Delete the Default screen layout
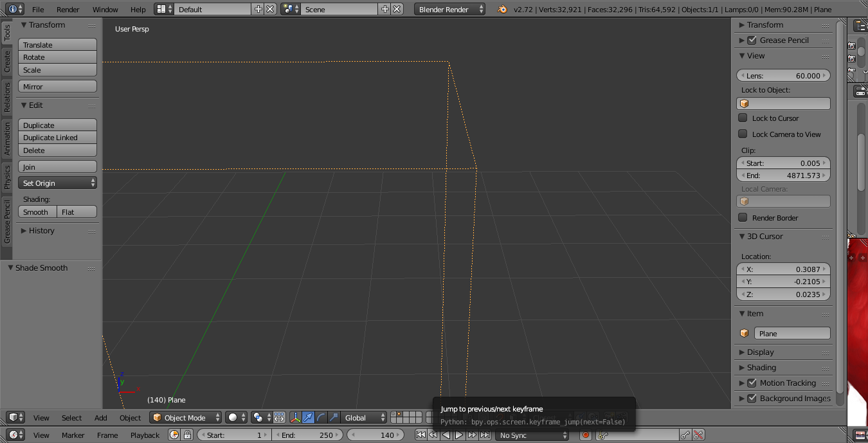The width and height of the screenshot is (868, 443). pyautogui.click(x=270, y=9)
